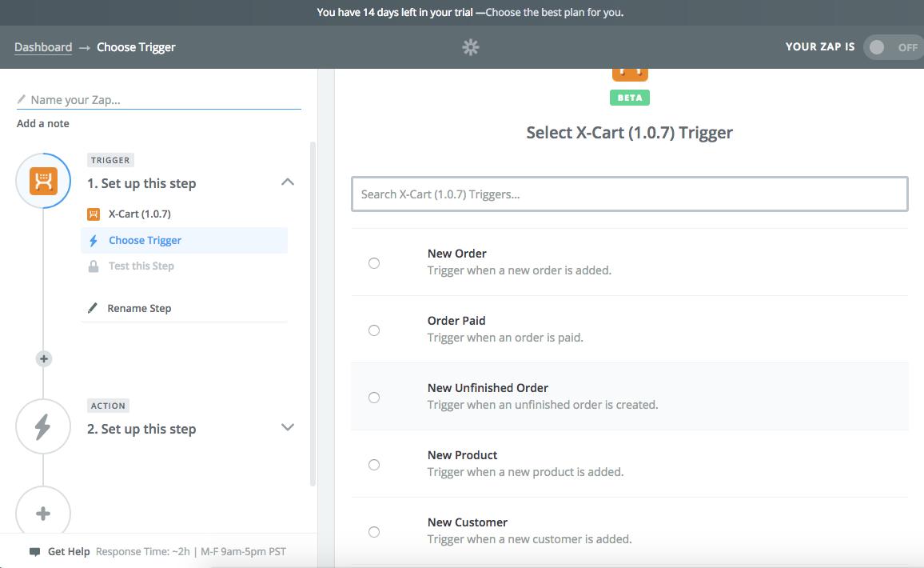
Task: Open the Choose Trigger substep
Action: click(x=184, y=241)
